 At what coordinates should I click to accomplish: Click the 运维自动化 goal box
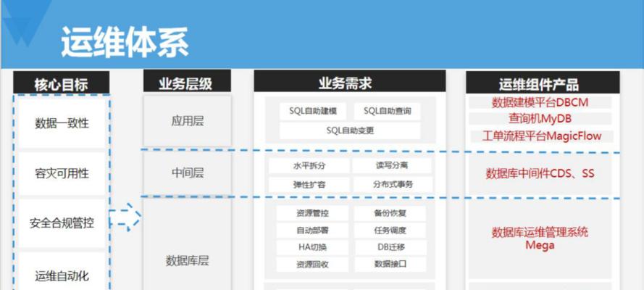(62, 271)
